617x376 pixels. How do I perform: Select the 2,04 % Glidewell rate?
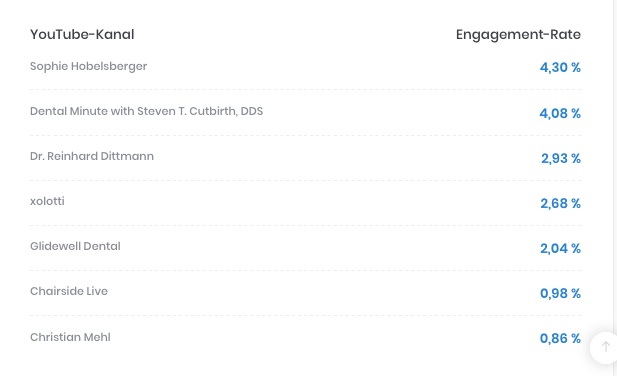pos(560,249)
